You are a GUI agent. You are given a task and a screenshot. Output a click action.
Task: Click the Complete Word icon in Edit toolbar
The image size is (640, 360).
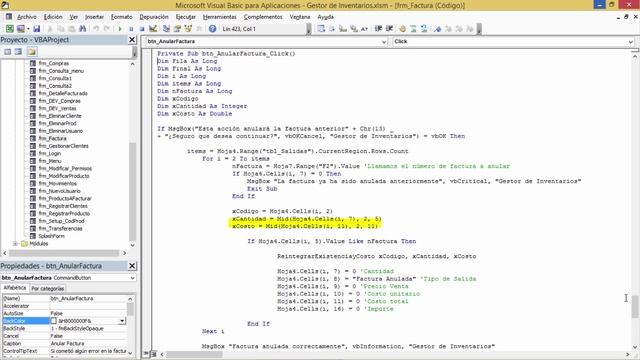[x=364, y=29]
